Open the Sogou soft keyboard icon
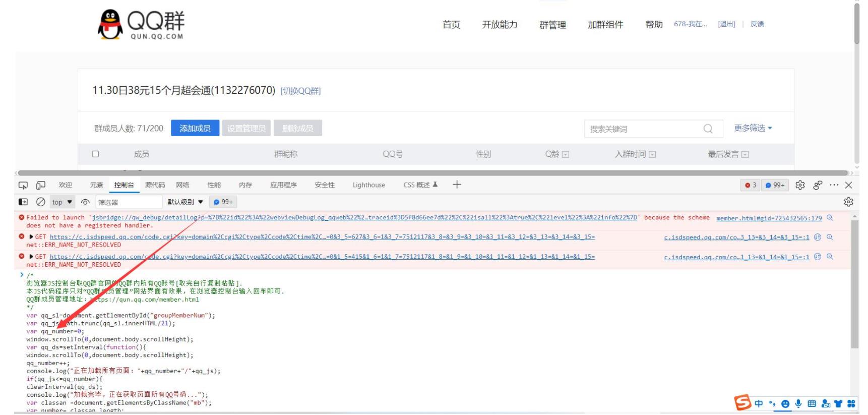868x415 pixels. [812, 403]
